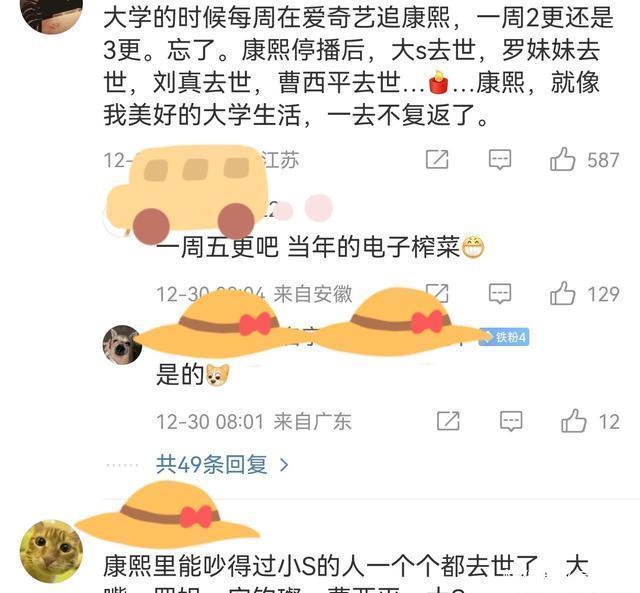
Task: Tap comment bubble on the 广东 reply
Action: 511,421
